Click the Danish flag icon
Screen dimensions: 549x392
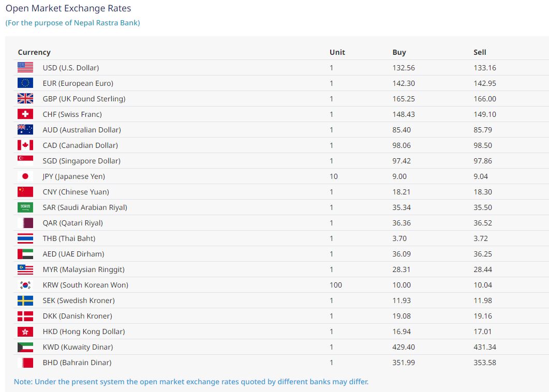click(25, 316)
